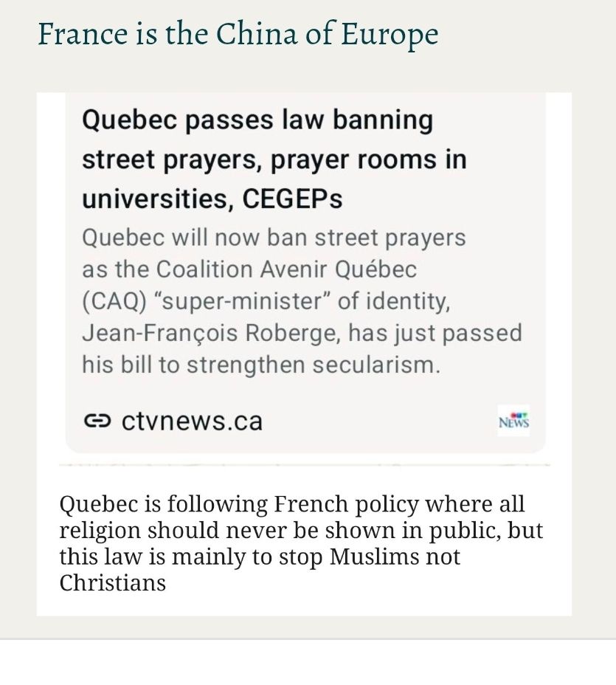Click the article summary starting Quebec will now ban
The width and height of the screenshot is (616, 685).
coord(301,301)
